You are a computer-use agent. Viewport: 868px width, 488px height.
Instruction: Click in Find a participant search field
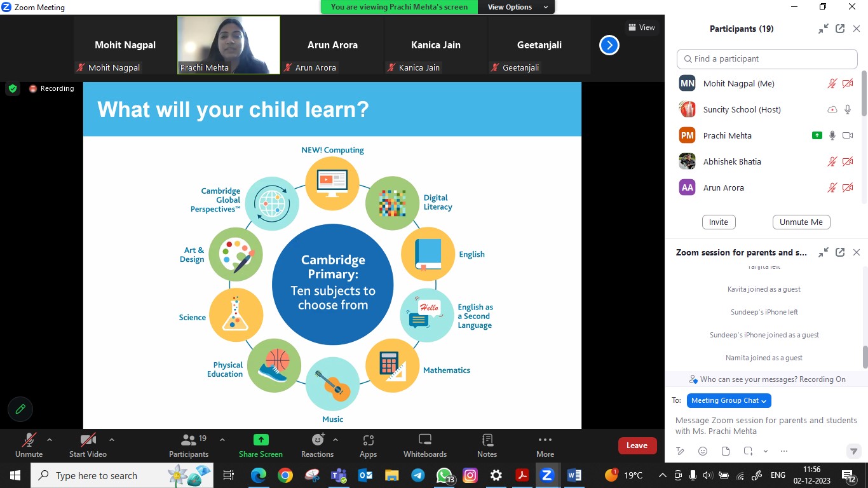767,58
